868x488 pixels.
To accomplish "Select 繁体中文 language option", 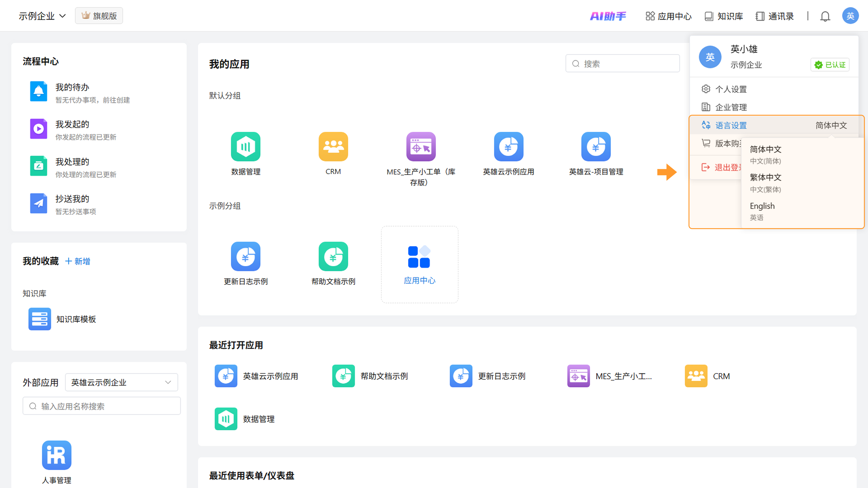I will [766, 178].
